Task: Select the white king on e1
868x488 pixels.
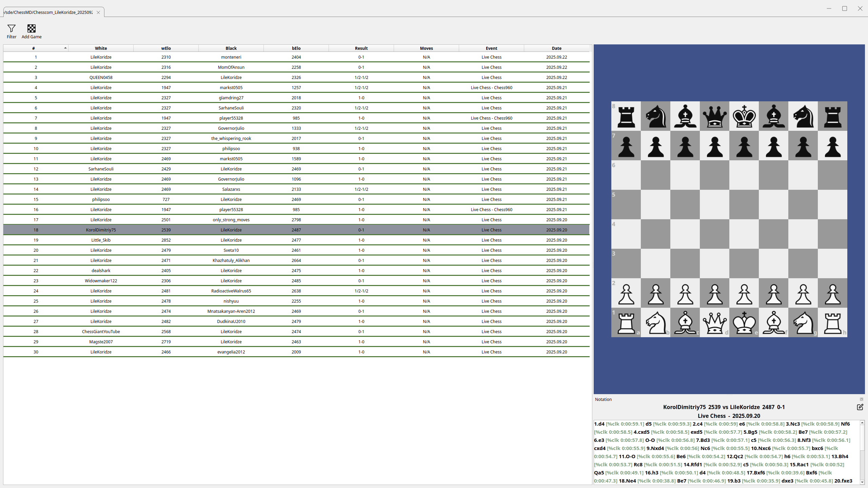Action: click(744, 322)
